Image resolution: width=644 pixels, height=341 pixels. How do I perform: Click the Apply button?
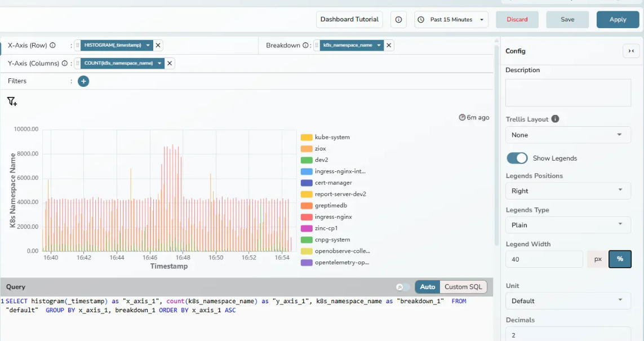pyautogui.click(x=618, y=20)
